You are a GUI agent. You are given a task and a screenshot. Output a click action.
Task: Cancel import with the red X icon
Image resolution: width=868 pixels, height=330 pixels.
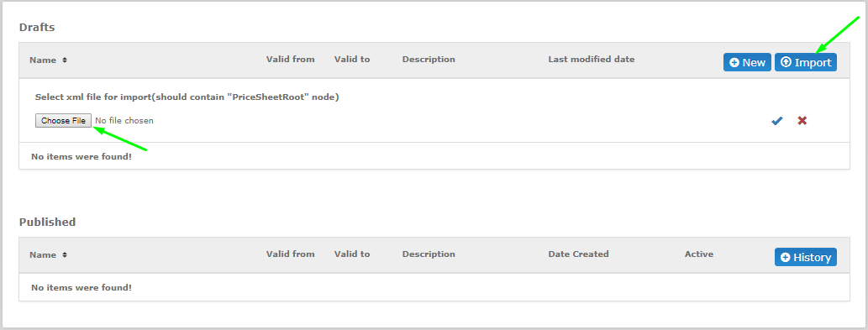(802, 121)
